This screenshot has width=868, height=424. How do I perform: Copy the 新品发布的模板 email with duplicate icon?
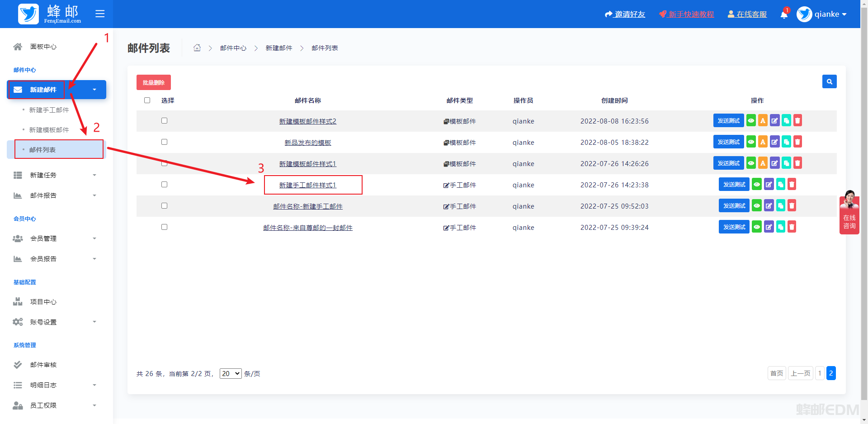click(786, 142)
